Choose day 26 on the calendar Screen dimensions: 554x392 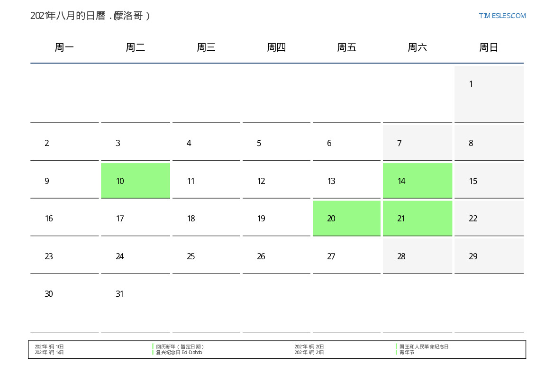coord(277,256)
